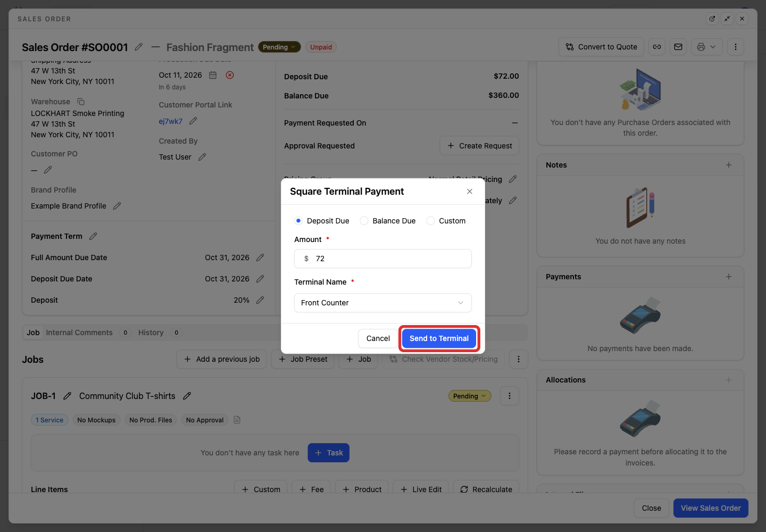Add a note with plus icon
The image size is (766, 532).
(729, 165)
